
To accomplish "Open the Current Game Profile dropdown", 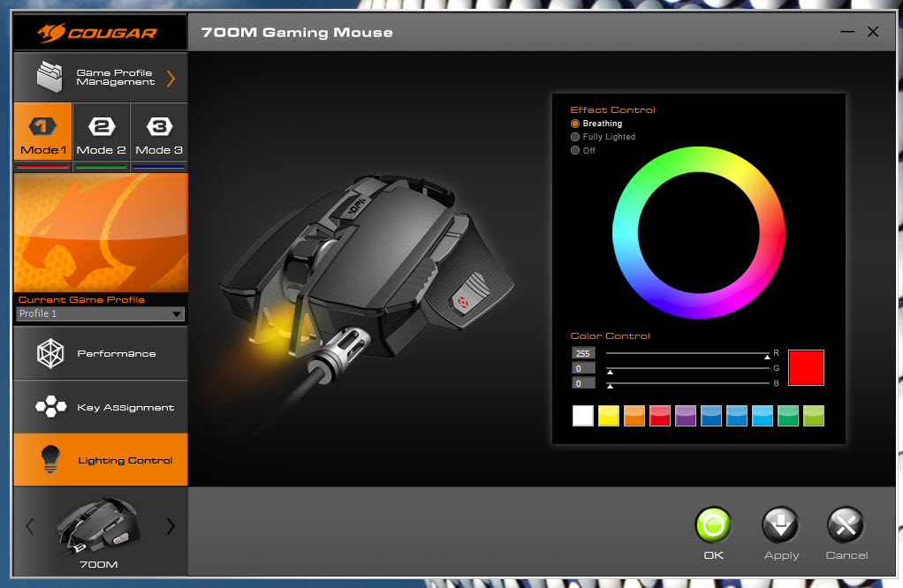I will 100,313.
